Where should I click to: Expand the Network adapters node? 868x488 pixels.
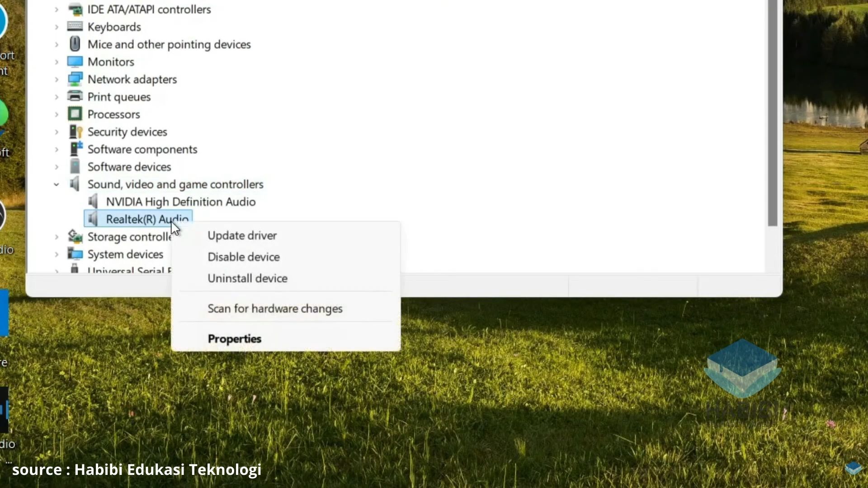pyautogui.click(x=57, y=80)
